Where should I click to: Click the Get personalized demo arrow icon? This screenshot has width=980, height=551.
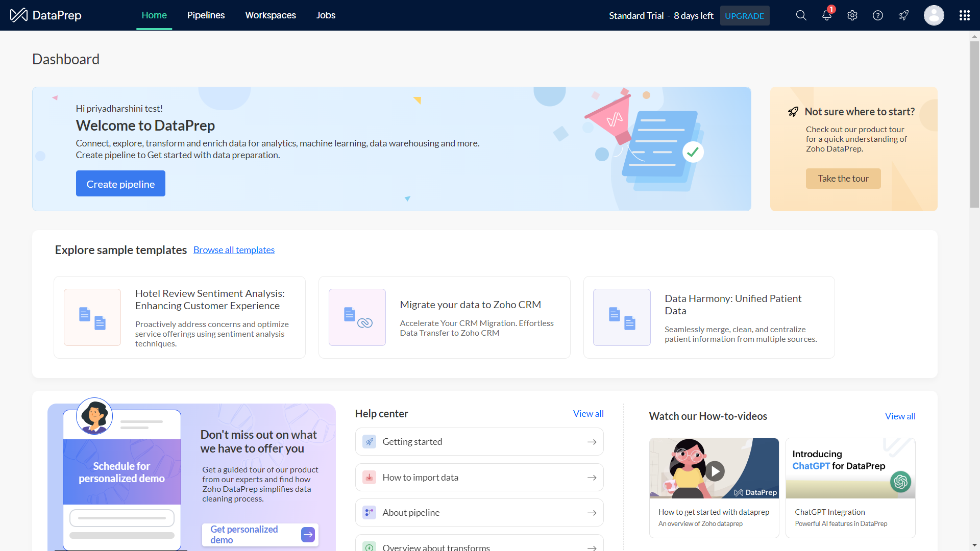[x=308, y=534]
